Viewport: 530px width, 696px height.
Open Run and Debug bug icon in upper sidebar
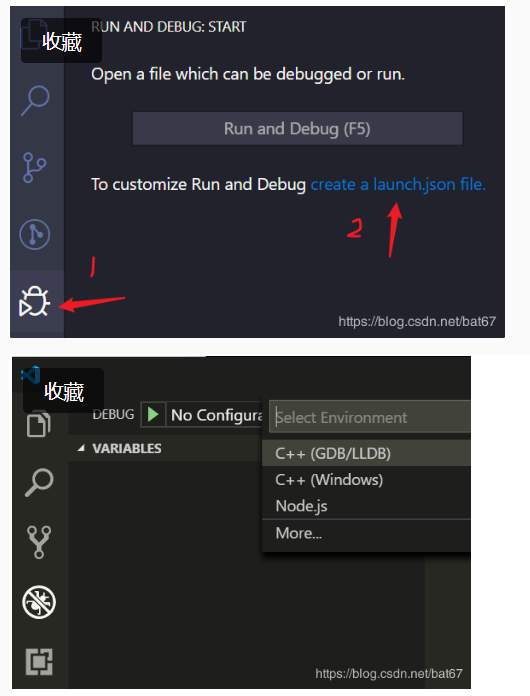[x=34, y=301]
